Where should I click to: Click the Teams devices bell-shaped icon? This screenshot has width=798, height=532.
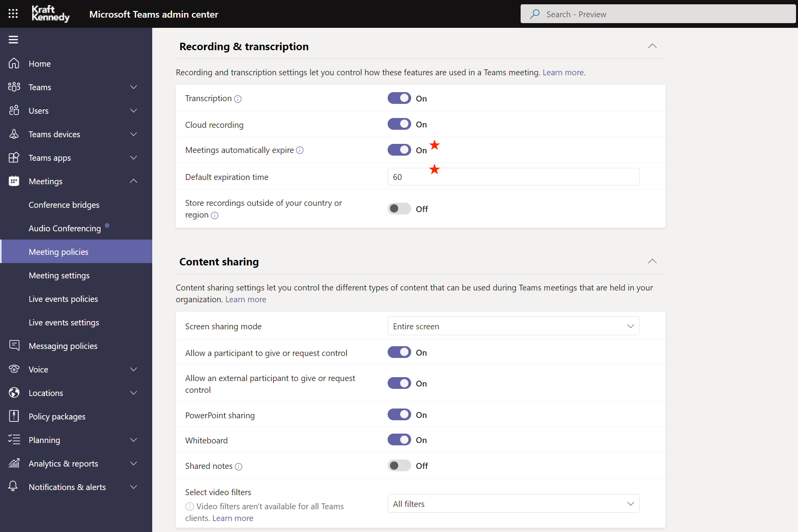tap(14, 134)
